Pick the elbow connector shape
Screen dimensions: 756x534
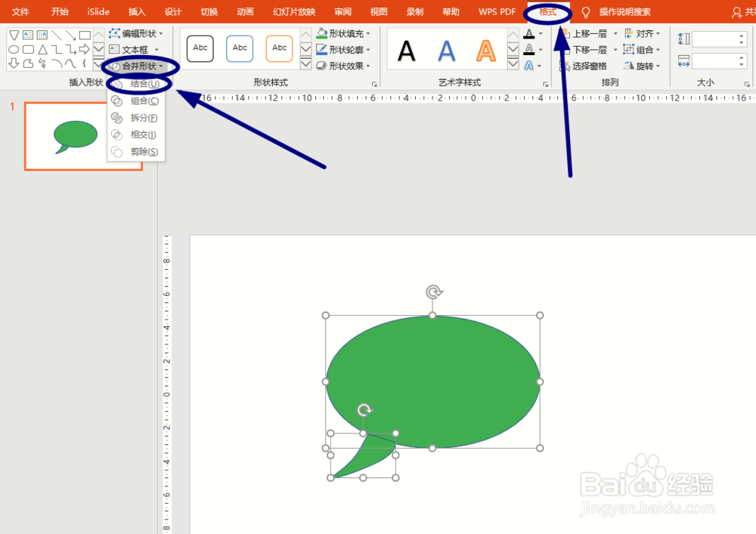click(57, 49)
